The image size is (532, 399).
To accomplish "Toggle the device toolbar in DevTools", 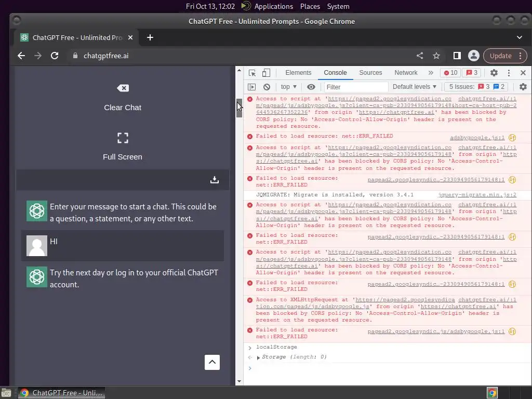I will [267, 73].
